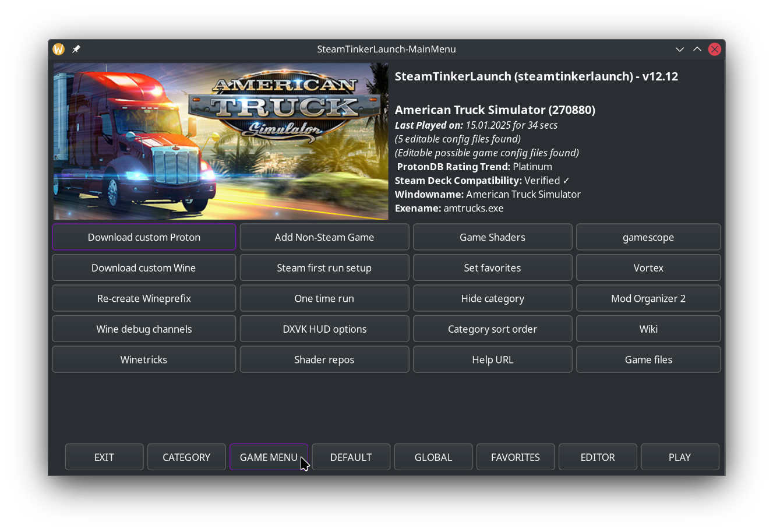The image size is (773, 532).
Task: Open the CATEGORY menu
Action: 186,457
